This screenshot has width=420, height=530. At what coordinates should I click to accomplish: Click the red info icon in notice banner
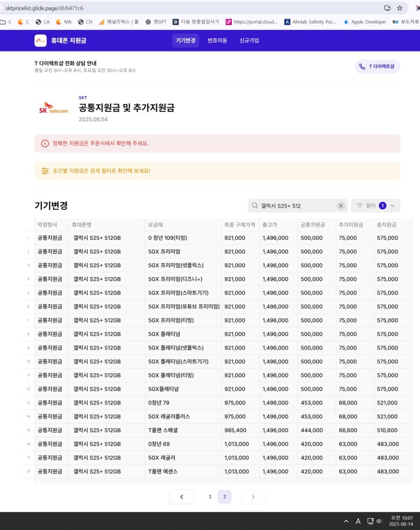click(x=45, y=143)
